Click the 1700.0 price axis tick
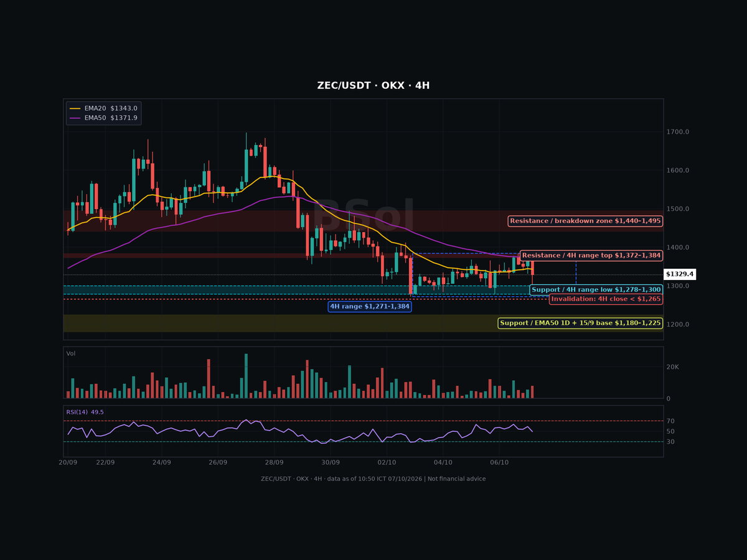The width and height of the screenshot is (747, 560). (679, 132)
